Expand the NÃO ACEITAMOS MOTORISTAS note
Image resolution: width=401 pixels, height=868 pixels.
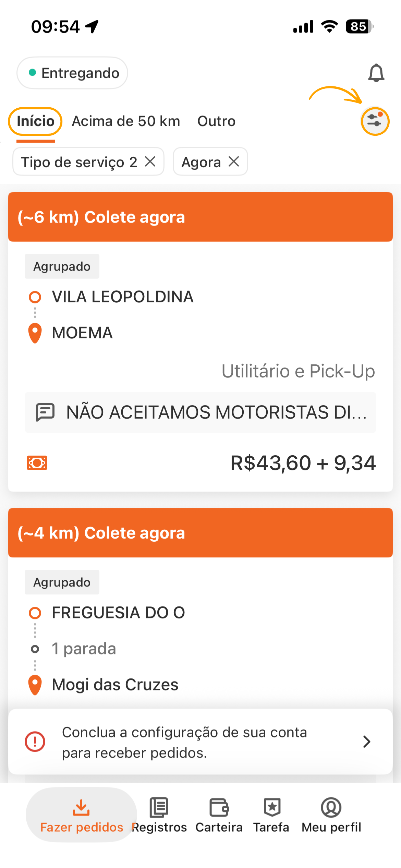(200, 412)
